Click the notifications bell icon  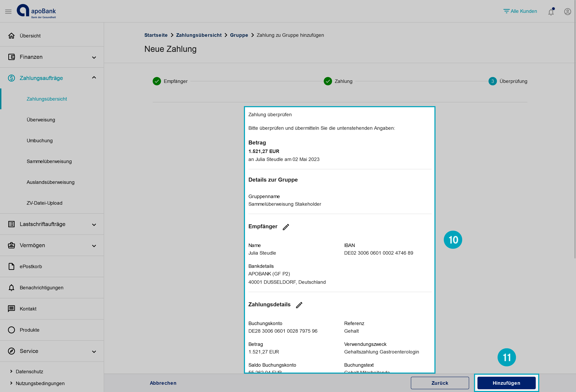pos(551,12)
